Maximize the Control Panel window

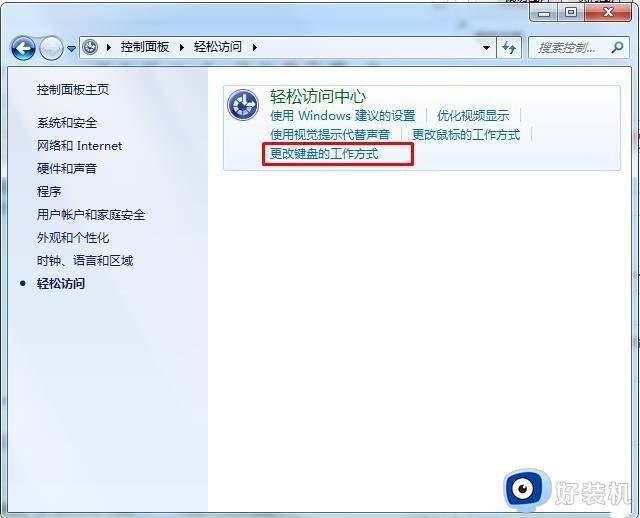point(571,12)
